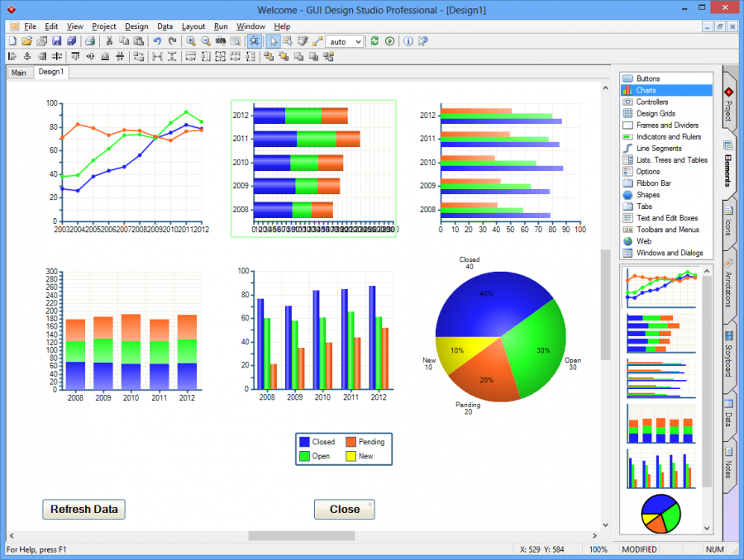Click the Save All stacked disks icon
This screenshot has width=744, height=560.
click(72, 41)
